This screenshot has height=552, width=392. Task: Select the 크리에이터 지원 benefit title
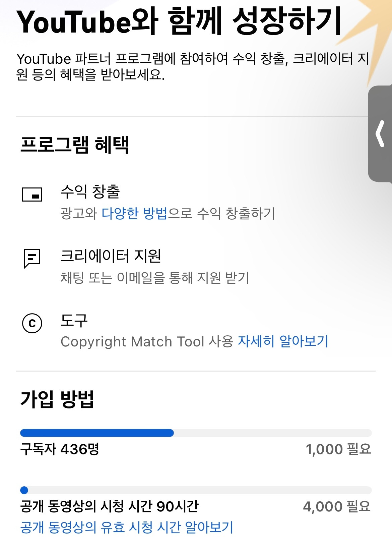click(x=111, y=256)
